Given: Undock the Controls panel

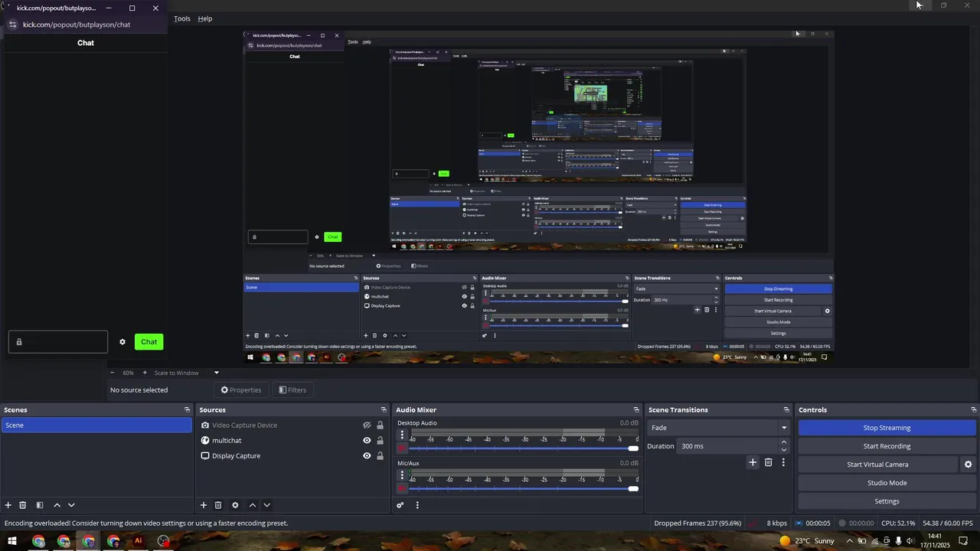Looking at the screenshot, I should coord(972,410).
